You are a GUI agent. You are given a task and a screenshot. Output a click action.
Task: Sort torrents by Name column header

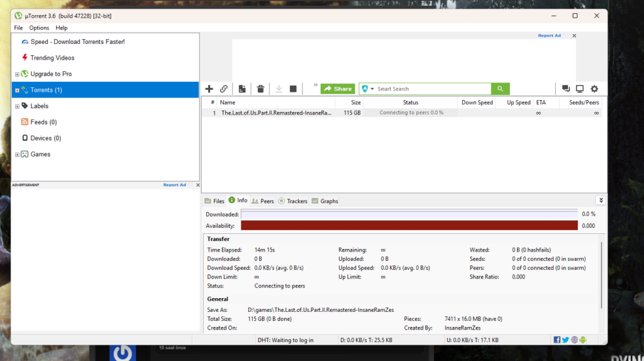(x=276, y=103)
